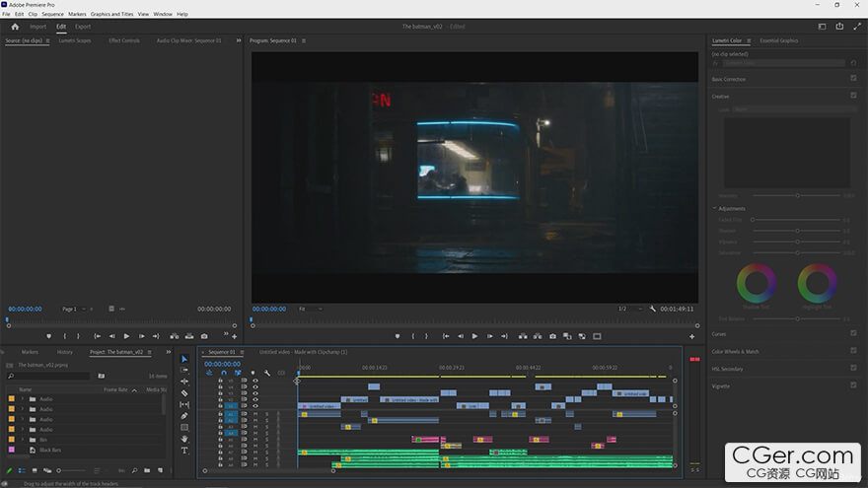This screenshot has height=488, width=868.
Task: Click the Shadow Tint color wheel
Action: click(x=756, y=283)
